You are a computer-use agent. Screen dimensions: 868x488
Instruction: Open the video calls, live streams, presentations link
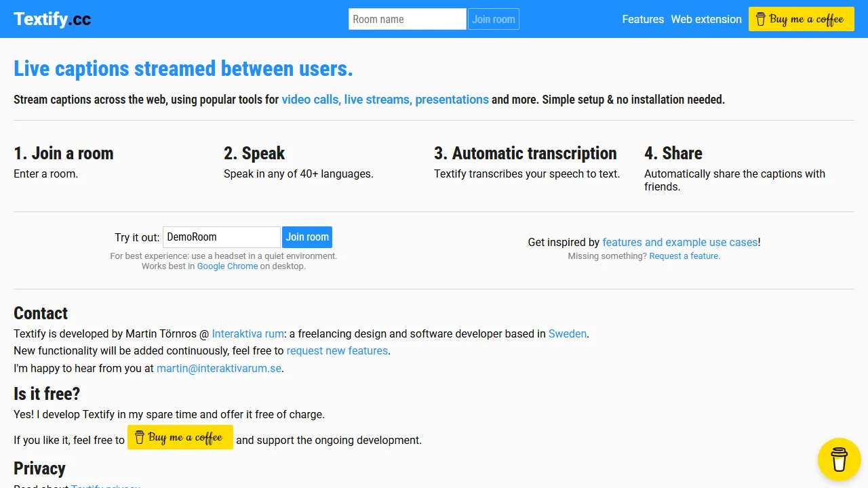click(x=385, y=99)
